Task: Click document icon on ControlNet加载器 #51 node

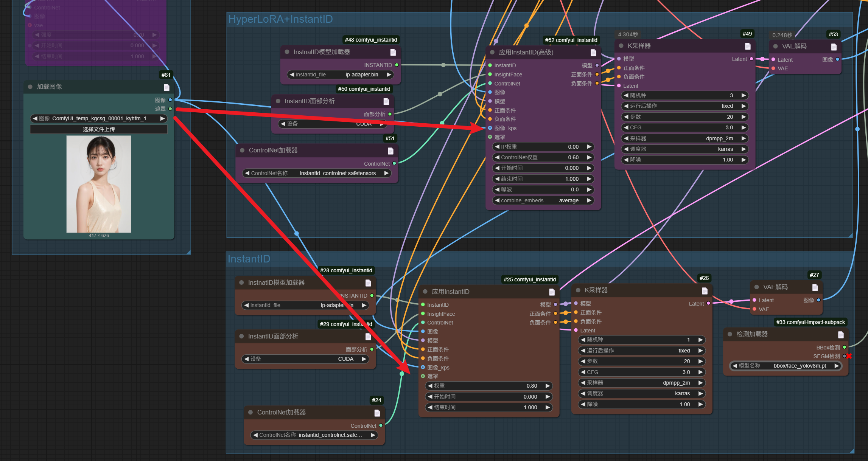Action: click(390, 151)
